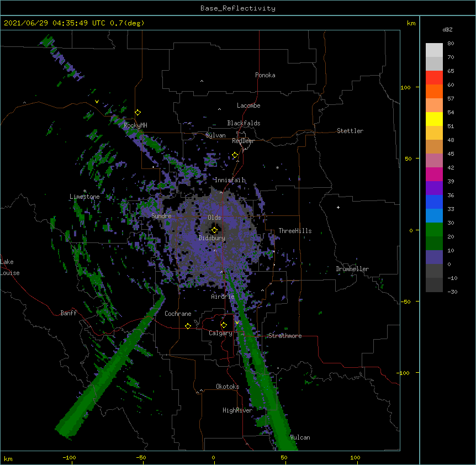
Task: Select the yellow diamond marker below Cochrane
Action: (188, 326)
